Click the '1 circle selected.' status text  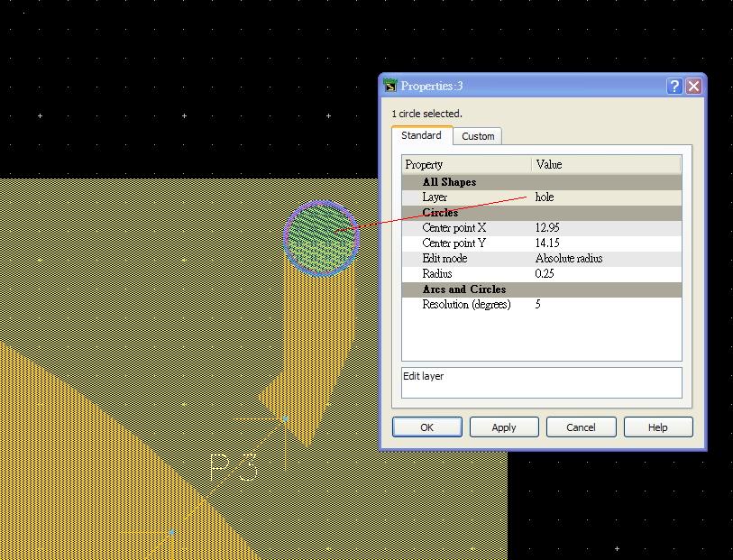[x=426, y=114]
